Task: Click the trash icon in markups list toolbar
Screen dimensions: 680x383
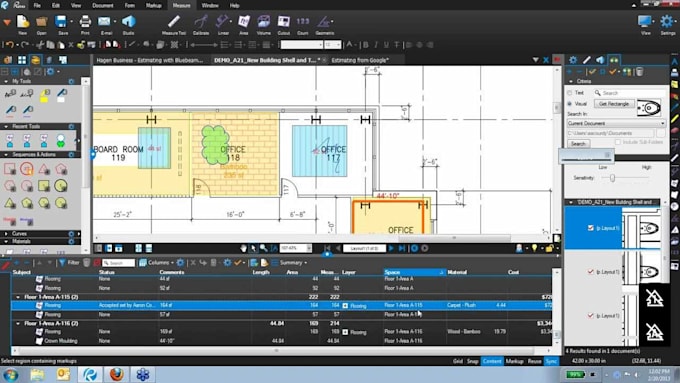Action: [x=87, y=262]
